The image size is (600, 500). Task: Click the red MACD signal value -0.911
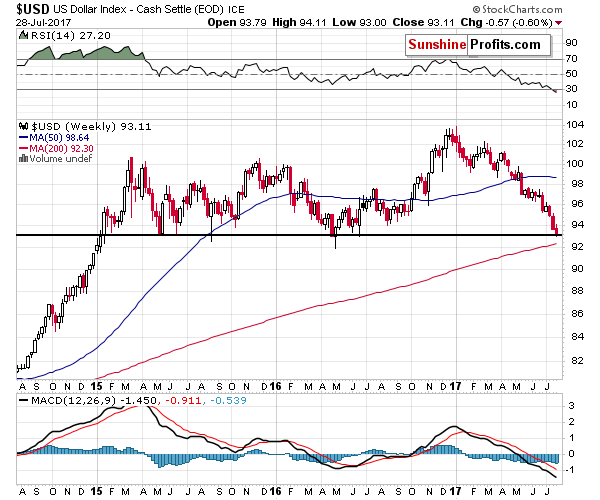pyautogui.click(x=183, y=401)
